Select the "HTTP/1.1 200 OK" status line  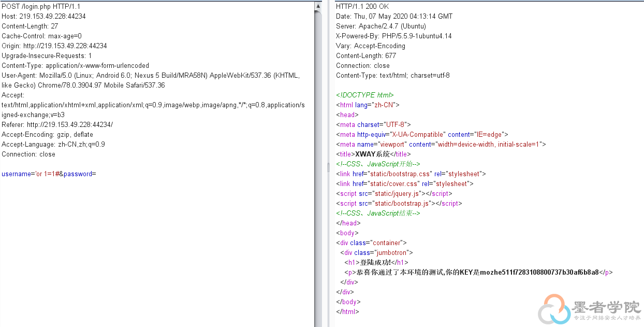coord(362,6)
